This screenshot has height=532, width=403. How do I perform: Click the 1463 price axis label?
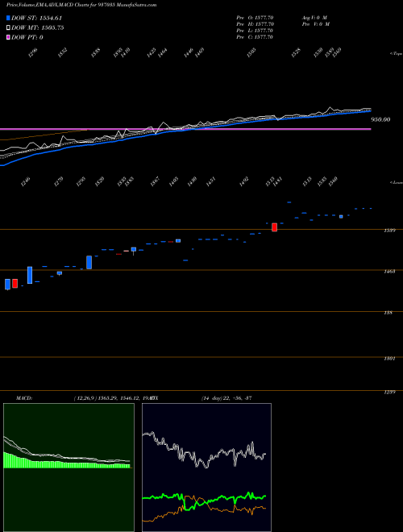[x=388, y=272]
